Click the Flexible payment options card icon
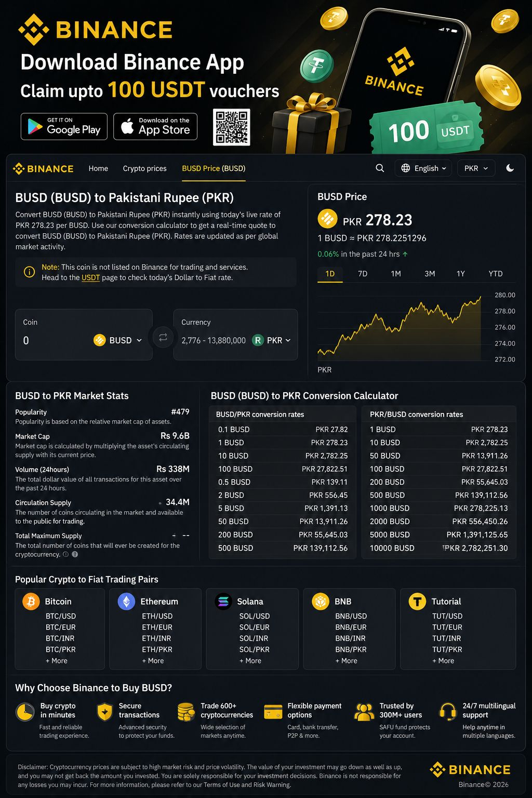The width and height of the screenshot is (532, 798). [273, 712]
